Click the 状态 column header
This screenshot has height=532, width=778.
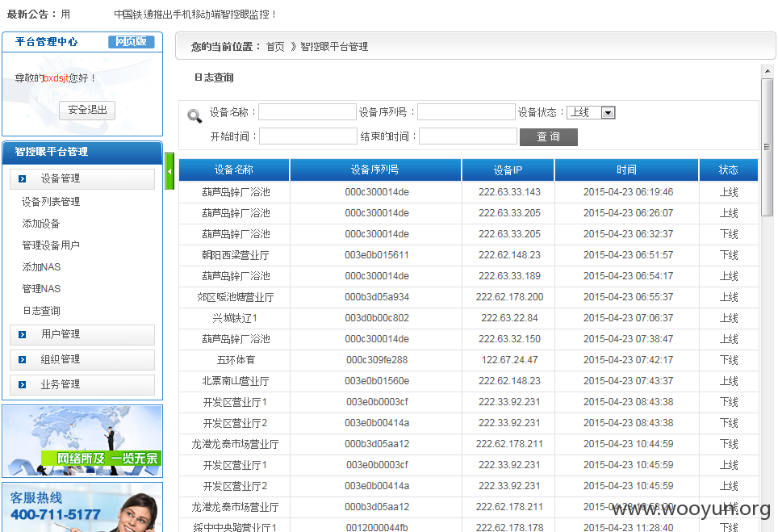[729, 170]
